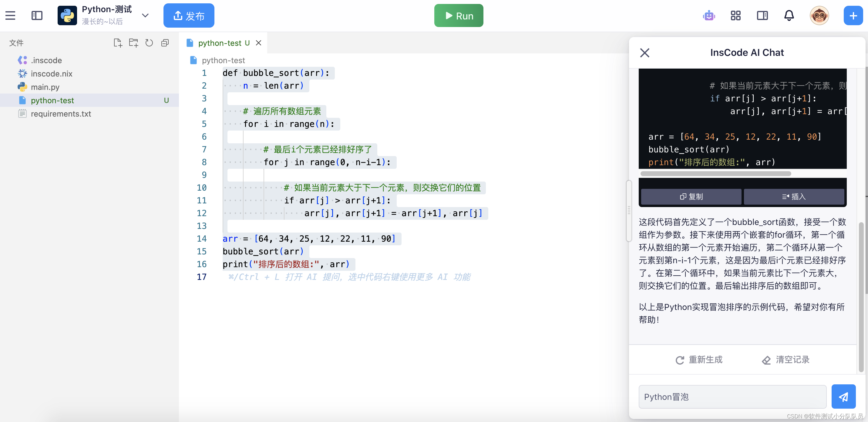Viewport: 868px width, 422px height.
Task: Refresh the file tree
Action: (149, 43)
